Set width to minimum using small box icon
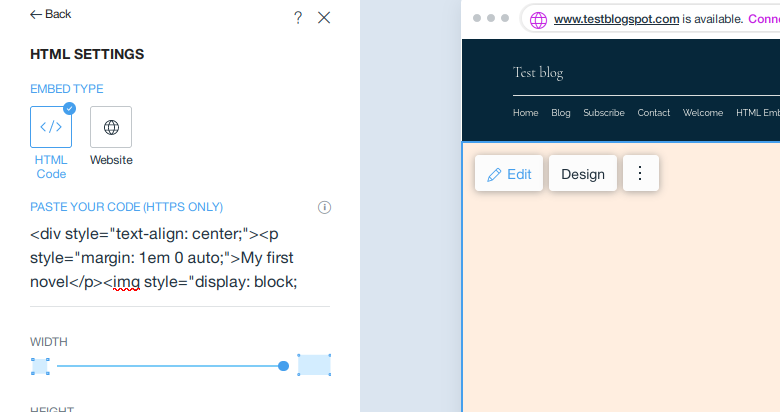This screenshot has height=412, width=780. click(x=40, y=366)
